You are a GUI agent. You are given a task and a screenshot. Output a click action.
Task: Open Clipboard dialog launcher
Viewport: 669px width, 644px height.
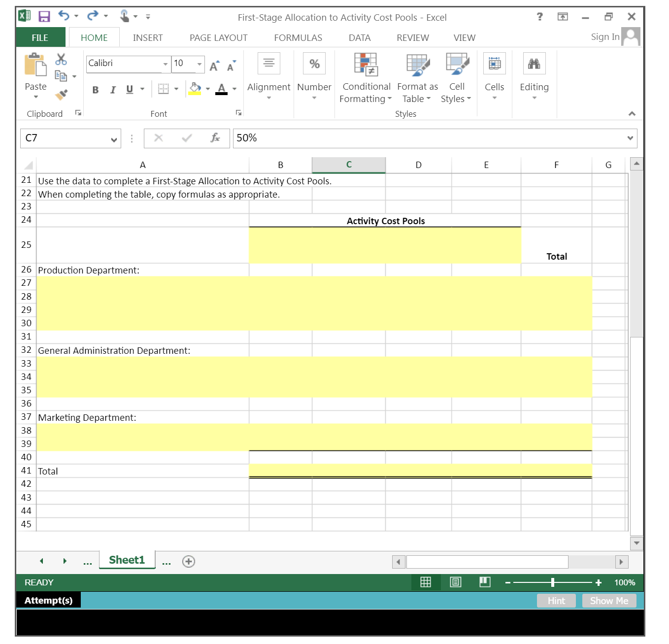point(78,113)
